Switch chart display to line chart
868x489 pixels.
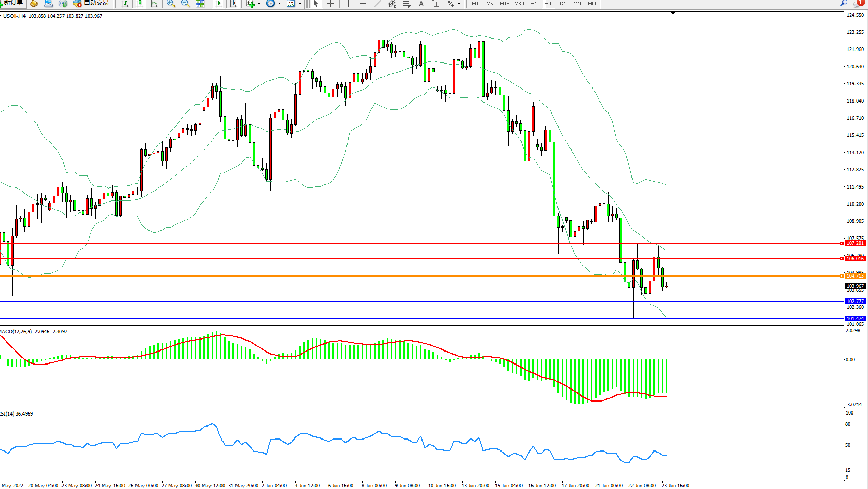point(154,4)
